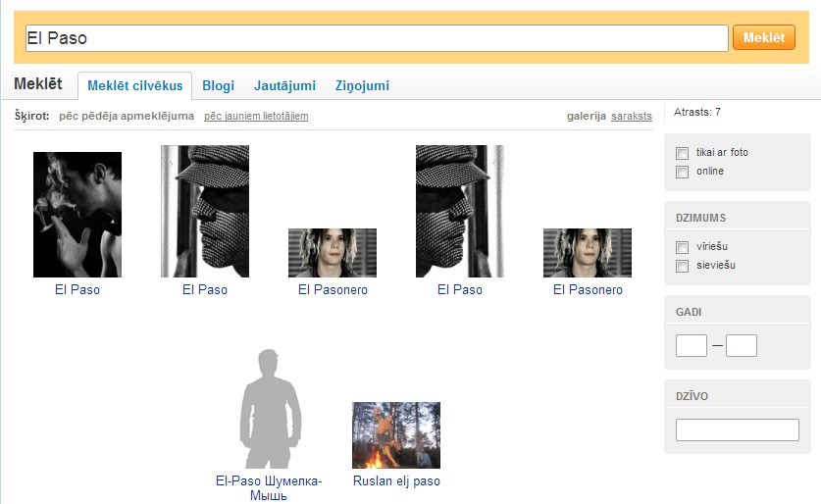Select the Meklēt cilvēkus tab
This screenshot has height=504, width=821.
[x=135, y=86]
